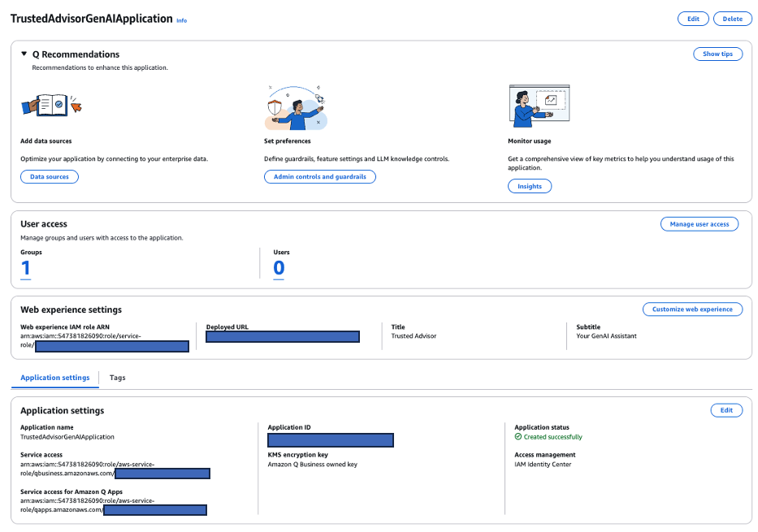
Task: Select the User access section heading
Action: pyautogui.click(x=44, y=224)
